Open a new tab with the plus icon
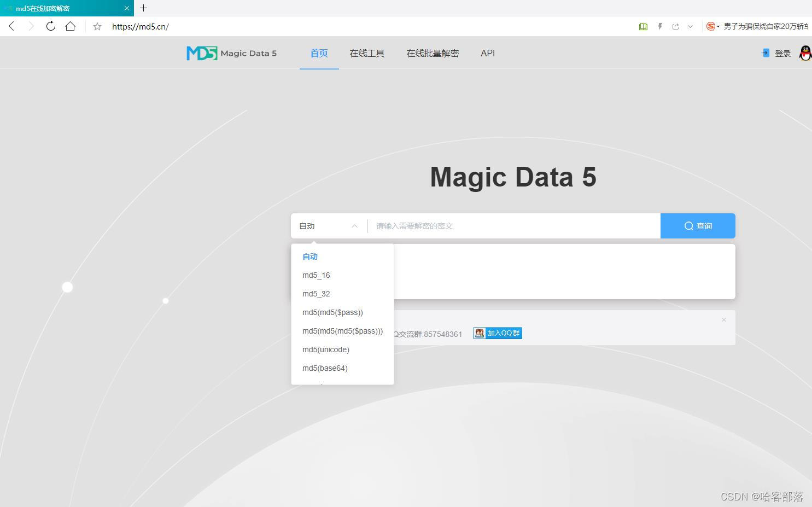The image size is (812, 507). pos(144,8)
